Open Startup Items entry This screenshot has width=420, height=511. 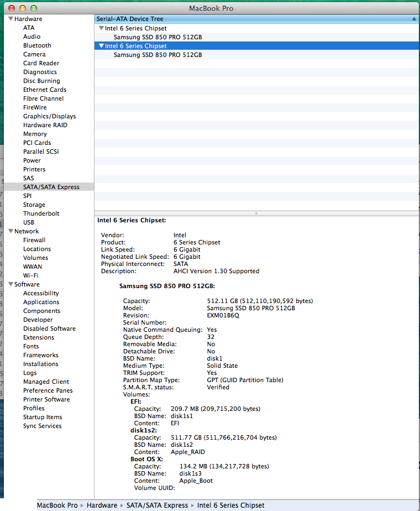(43, 417)
